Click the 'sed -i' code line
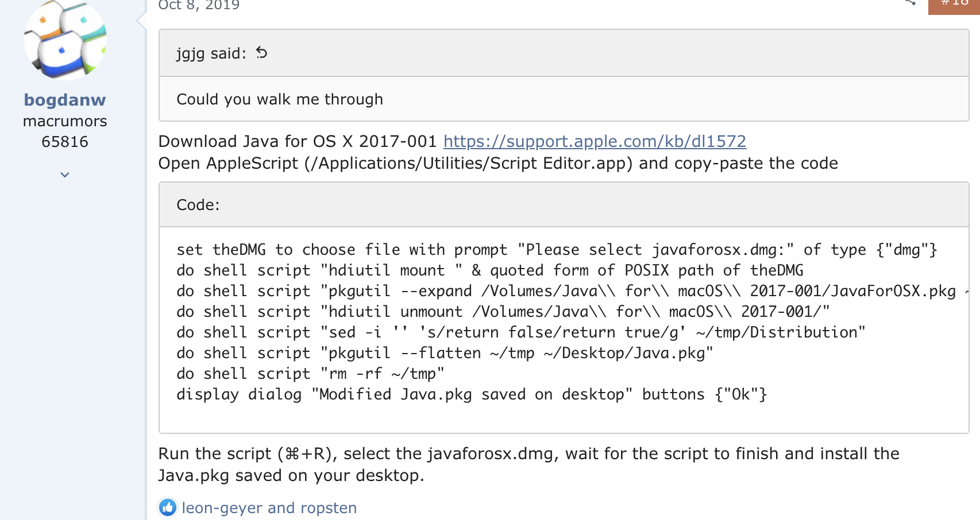980x520 pixels. click(521, 332)
